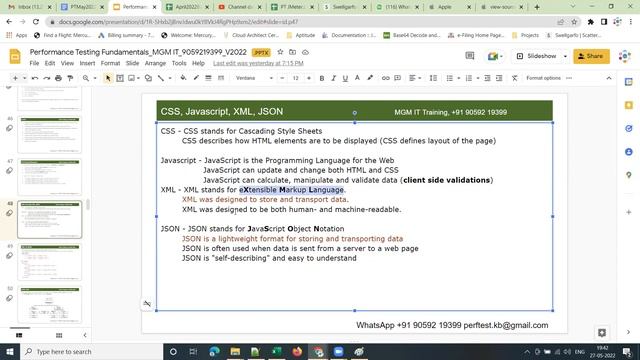Click Clear formatting icon

514,78
